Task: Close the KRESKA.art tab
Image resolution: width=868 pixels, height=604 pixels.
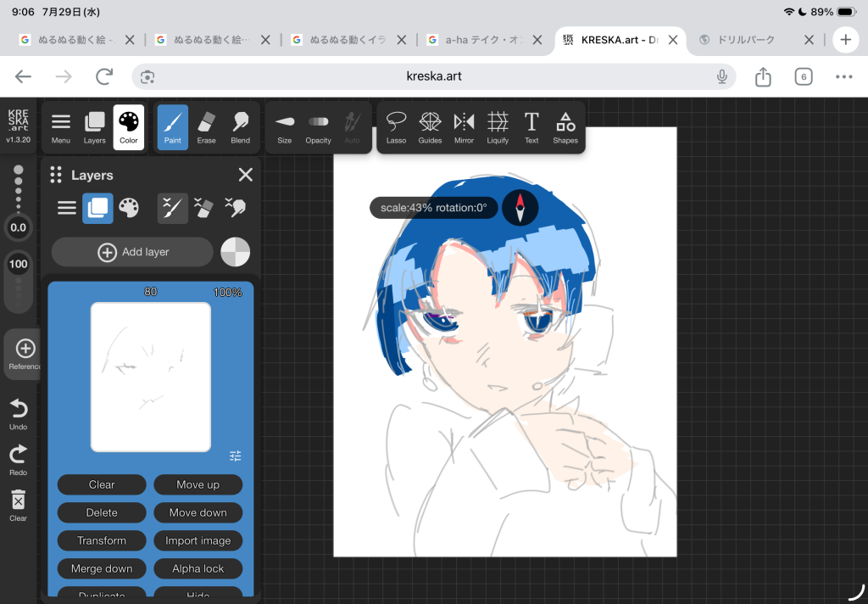Action: (x=673, y=40)
